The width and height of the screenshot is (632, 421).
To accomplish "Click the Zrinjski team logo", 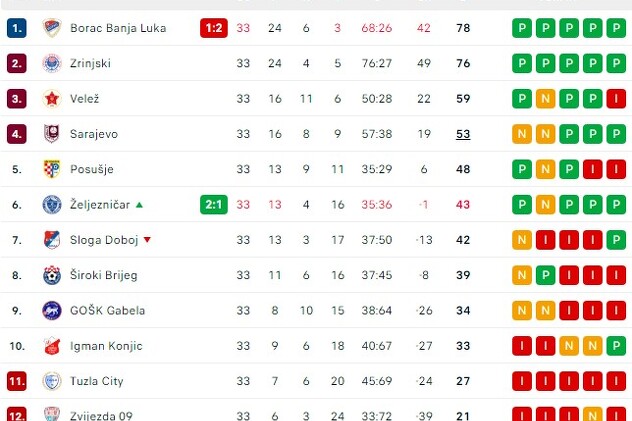I will coord(51,64).
